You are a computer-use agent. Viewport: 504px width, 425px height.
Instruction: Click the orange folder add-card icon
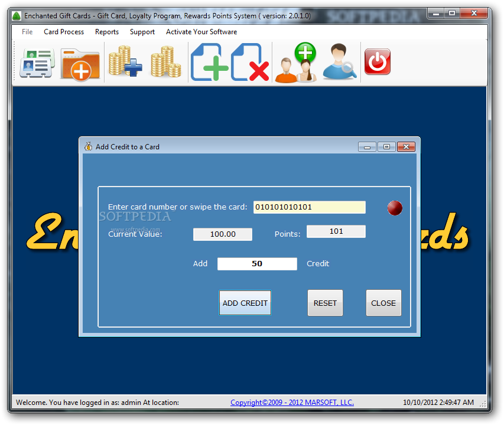pos(80,64)
